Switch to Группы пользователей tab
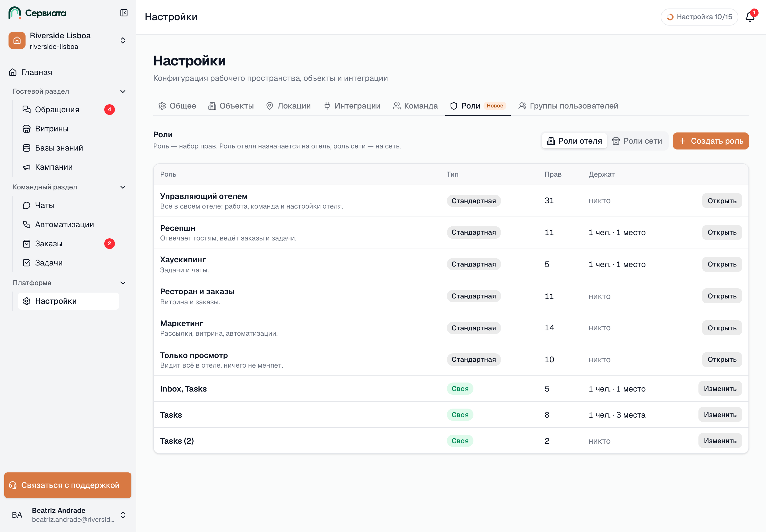 click(x=568, y=106)
